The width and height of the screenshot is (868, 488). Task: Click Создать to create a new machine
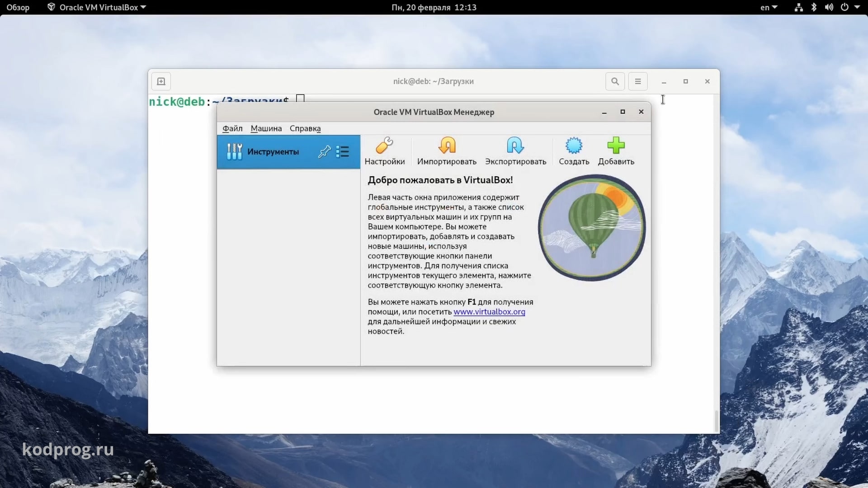[574, 151]
